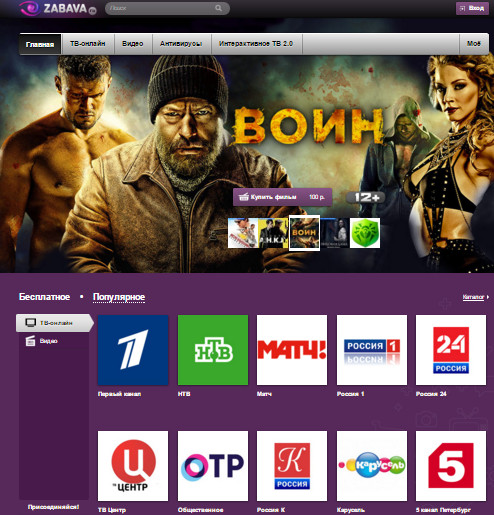Open the ОТР channel logo tile
Screen dimensions: 494x515
[213, 466]
